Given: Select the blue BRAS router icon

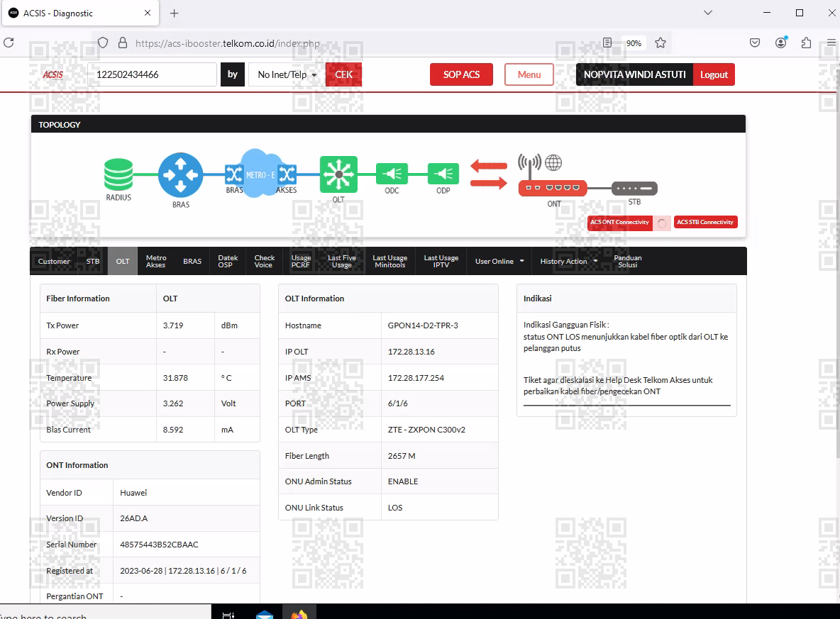Looking at the screenshot, I should [x=180, y=175].
